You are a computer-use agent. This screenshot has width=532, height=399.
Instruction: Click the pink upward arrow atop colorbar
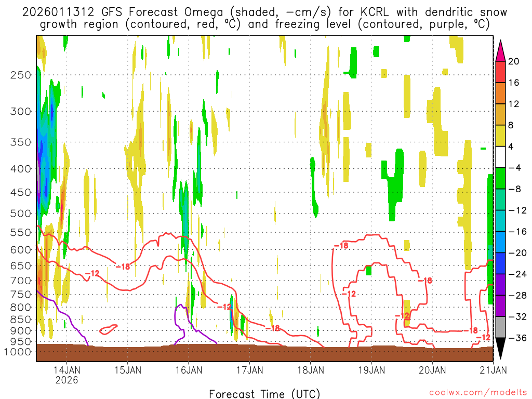[500, 51]
